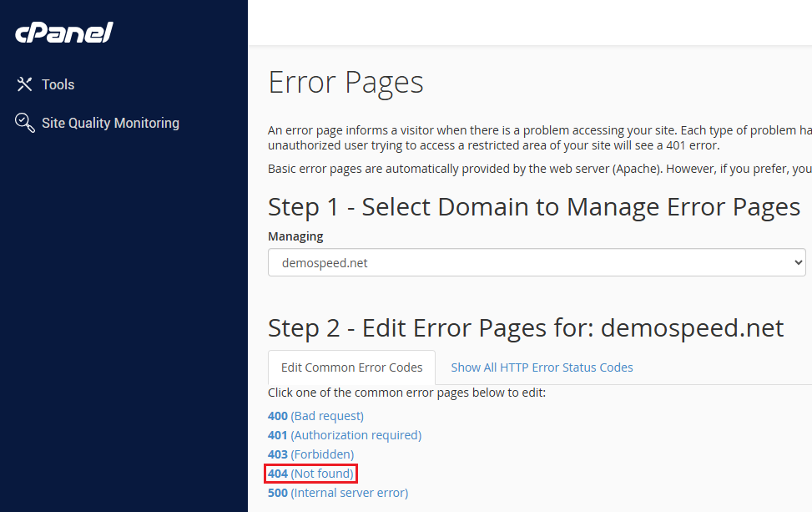
Task: Expand the Managing domain dropdown showing demospeed.net
Action: 534,263
